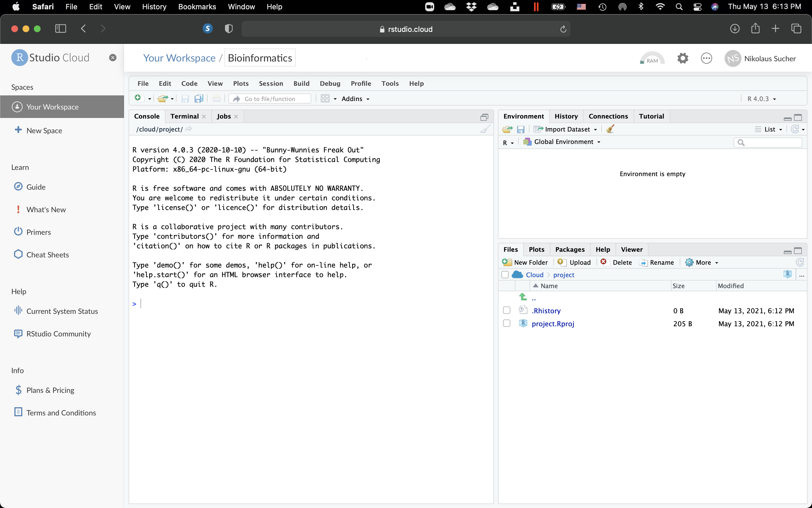Click the go to directory ellipsis in Files
This screenshot has height=508, width=812.
click(x=802, y=275)
